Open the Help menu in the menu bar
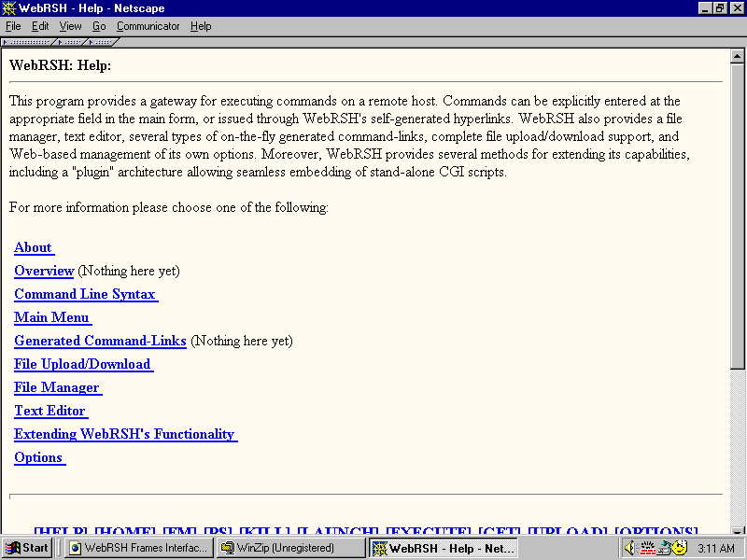 pyautogui.click(x=201, y=26)
